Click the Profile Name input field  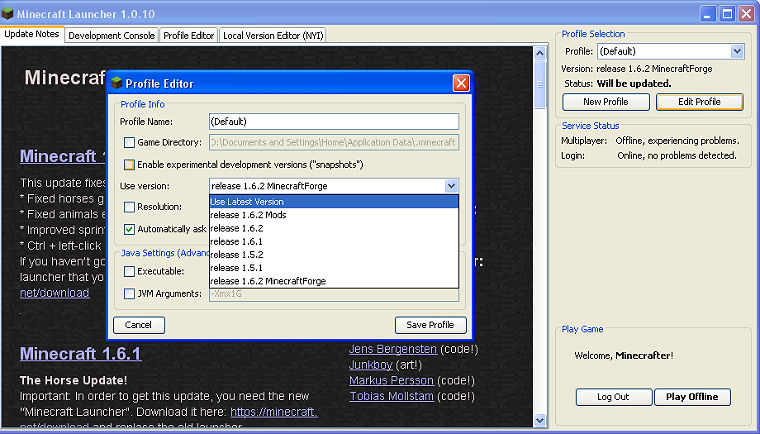[334, 122]
